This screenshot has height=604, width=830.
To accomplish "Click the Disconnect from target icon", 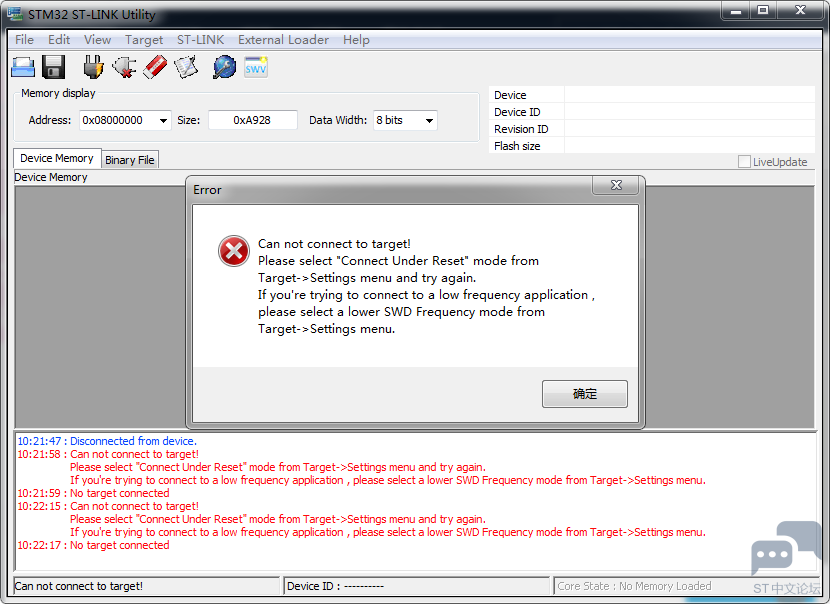I will [x=124, y=67].
